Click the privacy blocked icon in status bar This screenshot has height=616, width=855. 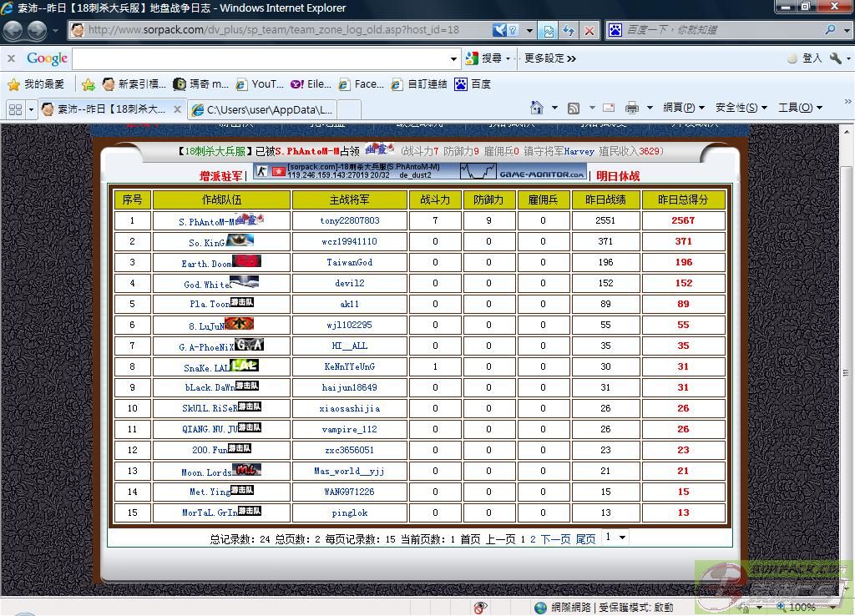click(x=480, y=607)
